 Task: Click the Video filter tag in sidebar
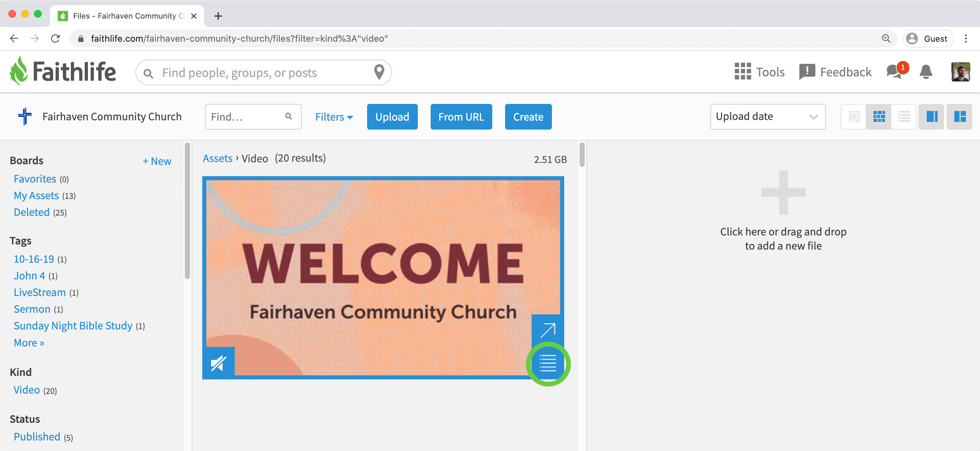27,390
